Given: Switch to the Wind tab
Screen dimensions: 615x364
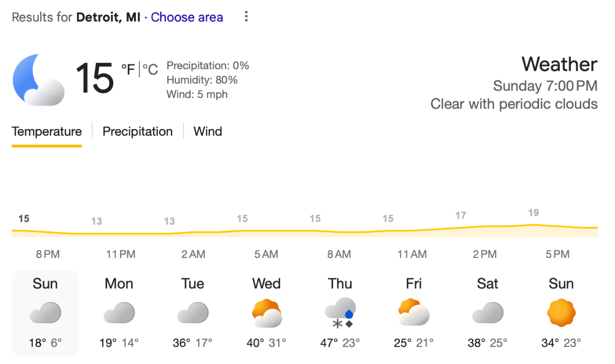Looking at the screenshot, I should click(x=208, y=132).
